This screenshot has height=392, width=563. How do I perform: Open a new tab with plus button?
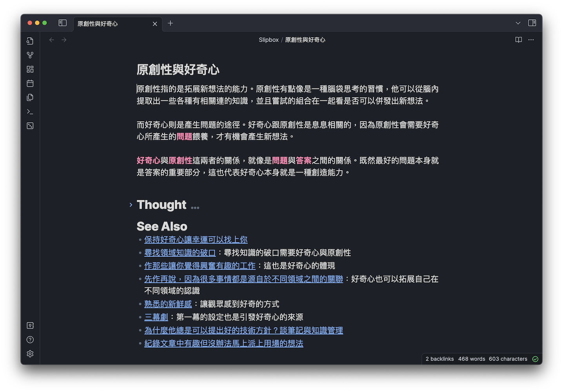pyautogui.click(x=170, y=23)
